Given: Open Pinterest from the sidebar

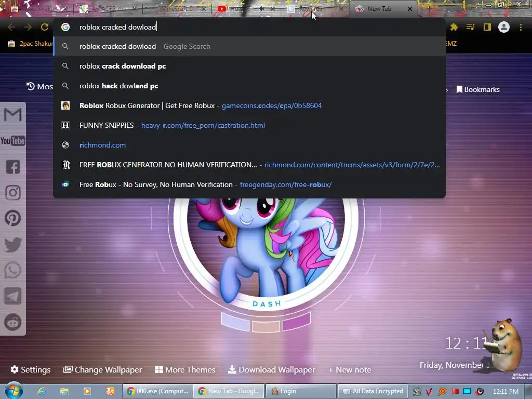Looking at the screenshot, I should (13, 219).
